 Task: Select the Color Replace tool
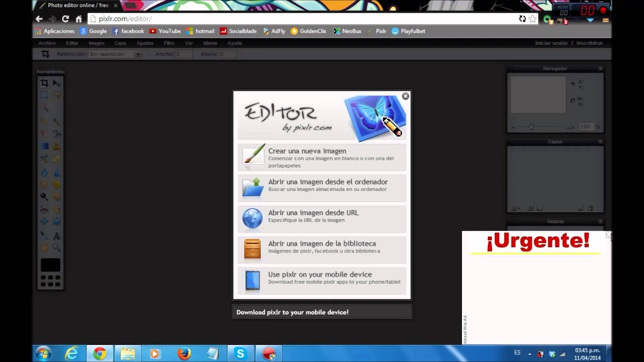coord(44,158)
